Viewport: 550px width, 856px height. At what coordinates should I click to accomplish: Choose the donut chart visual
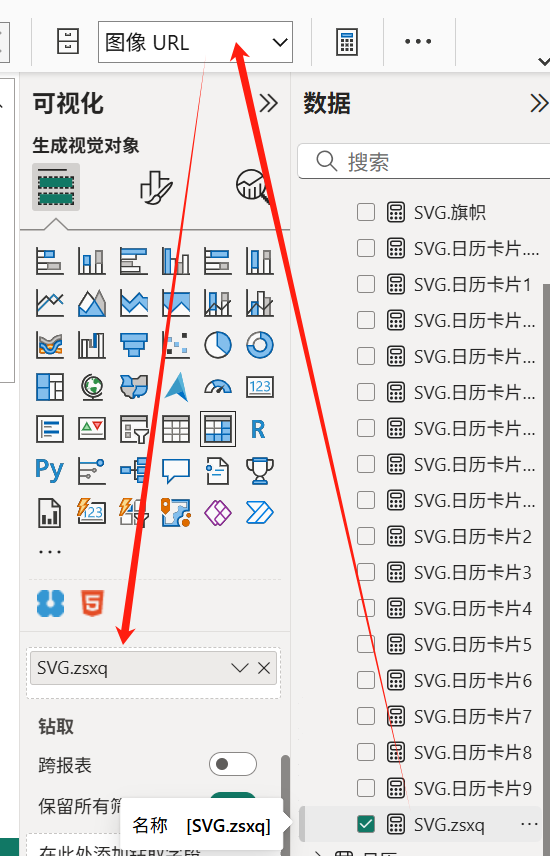point(259,344)
